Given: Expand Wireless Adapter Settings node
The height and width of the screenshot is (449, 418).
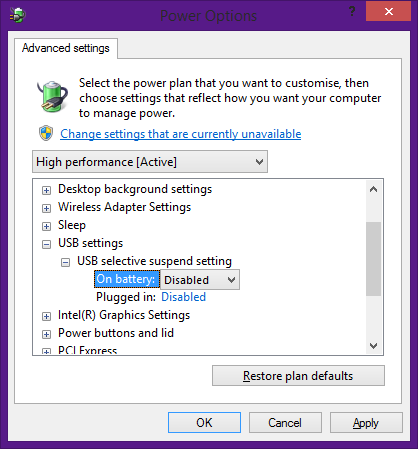Looking at the screenshot, I should tap(46, 208).
